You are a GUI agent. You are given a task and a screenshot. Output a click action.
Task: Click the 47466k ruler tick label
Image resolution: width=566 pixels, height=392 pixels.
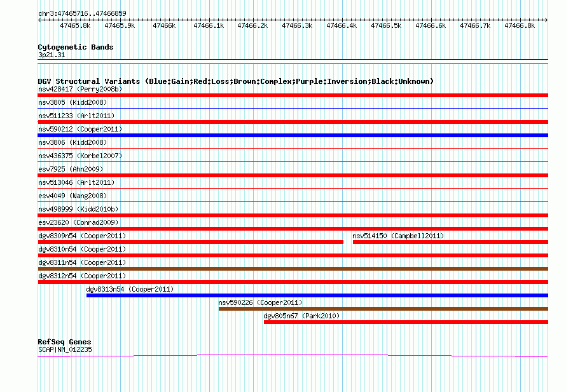(164, 25)
